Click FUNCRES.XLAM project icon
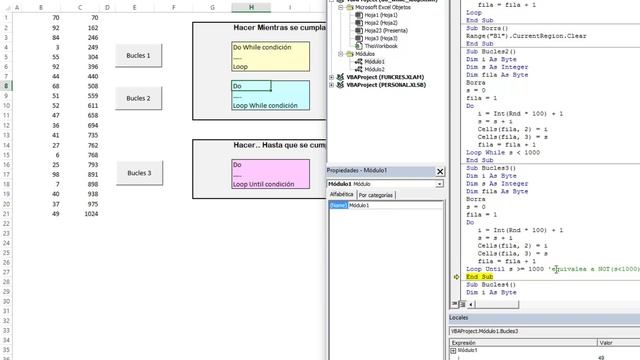Image resolution: width=640 pixels, height=360 pixels. click(340, 77)
